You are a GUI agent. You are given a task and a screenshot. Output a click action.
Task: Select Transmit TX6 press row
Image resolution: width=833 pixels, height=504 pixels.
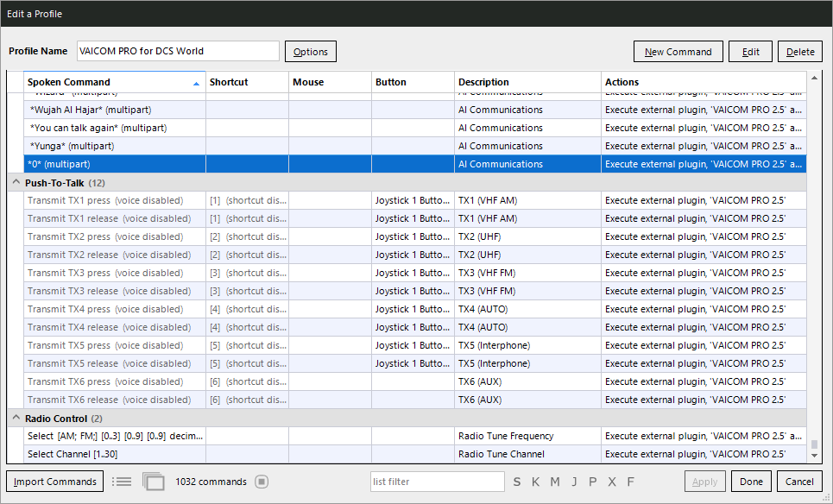(x=415, y=381)
